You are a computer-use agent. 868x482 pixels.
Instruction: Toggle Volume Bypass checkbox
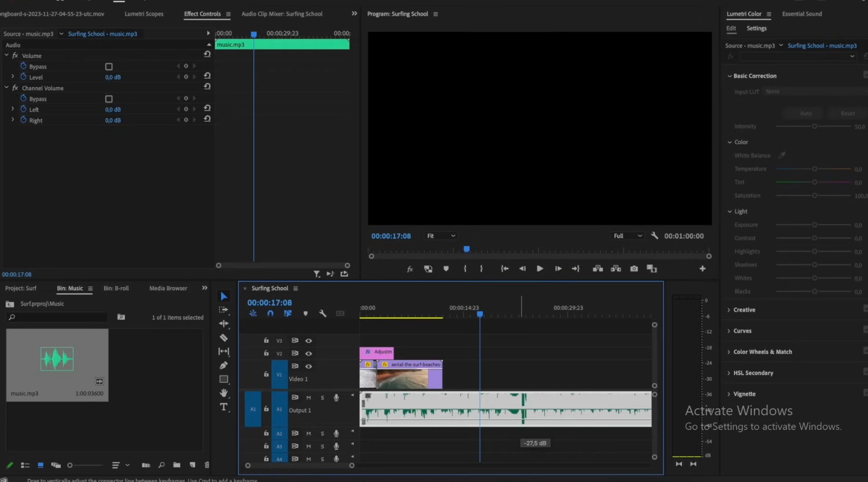108,67
